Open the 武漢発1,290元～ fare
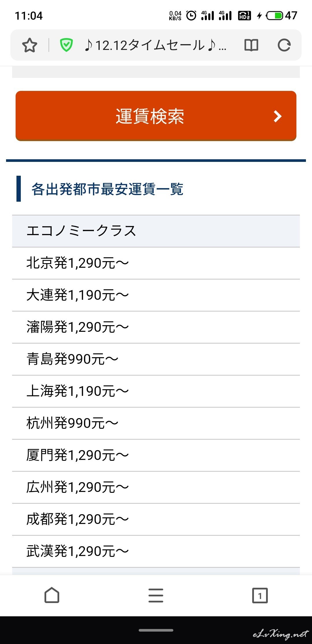The image size is (312, 644). 156,551
